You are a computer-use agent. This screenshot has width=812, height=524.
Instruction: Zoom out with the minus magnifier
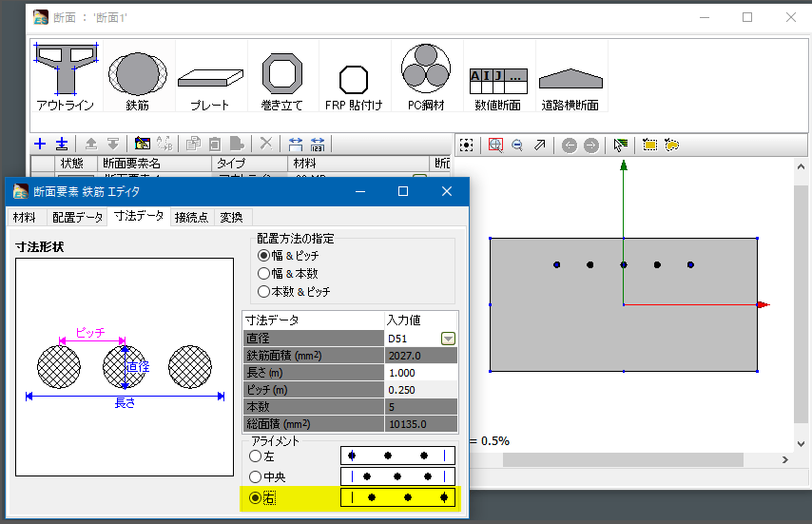point(517,145)
